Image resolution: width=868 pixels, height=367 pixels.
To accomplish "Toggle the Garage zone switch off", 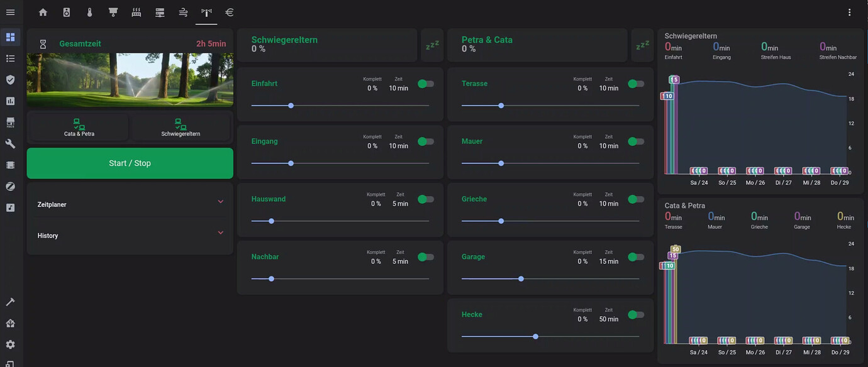I will [x=636, y=256].
